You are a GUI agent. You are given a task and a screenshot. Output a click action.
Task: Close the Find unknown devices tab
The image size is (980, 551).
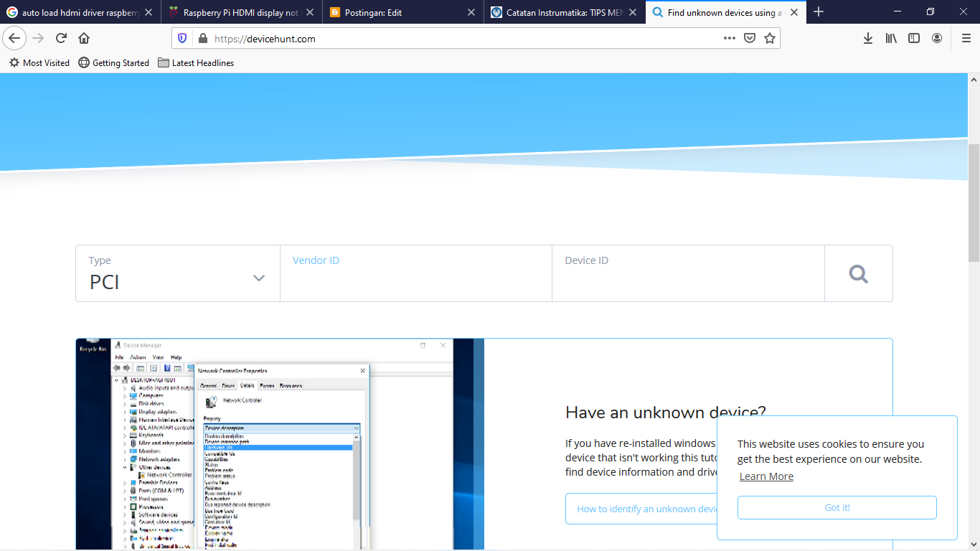pos(794,12)
